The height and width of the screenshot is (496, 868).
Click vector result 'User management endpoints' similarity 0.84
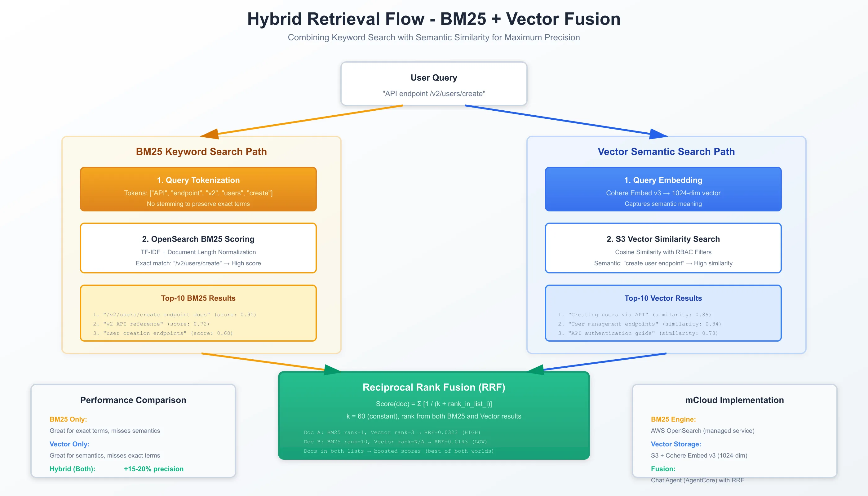[x=640, y=324]
